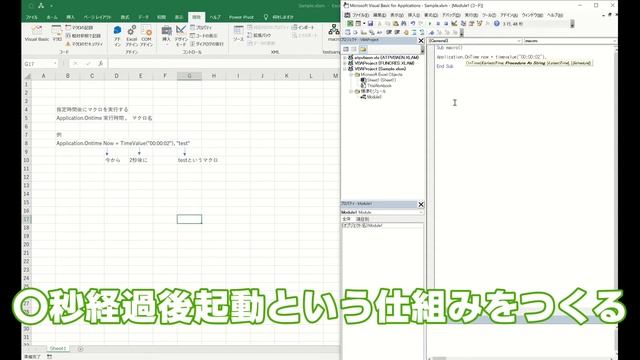The width and height of the screenshot is (640, 360).
Task: Toggle 相対参照で記録 relative reference recording
Action: (x=83, y=36)
